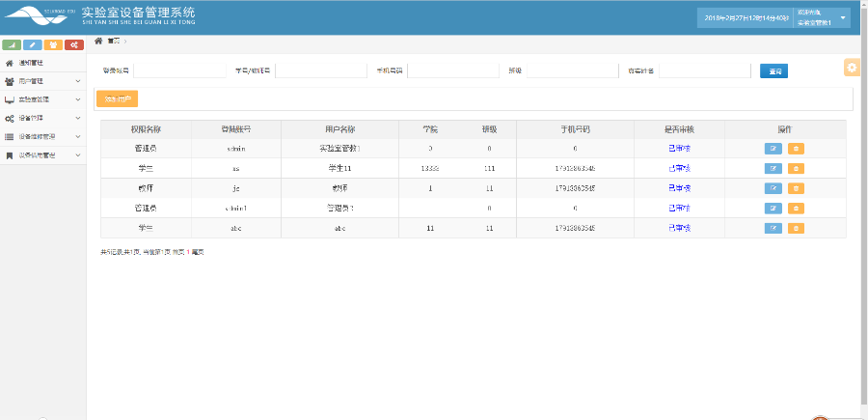Open the first sidebar item with home icon
Image resolution: width=868 pixels, height=420 pixels.
[x=42, y=63]
